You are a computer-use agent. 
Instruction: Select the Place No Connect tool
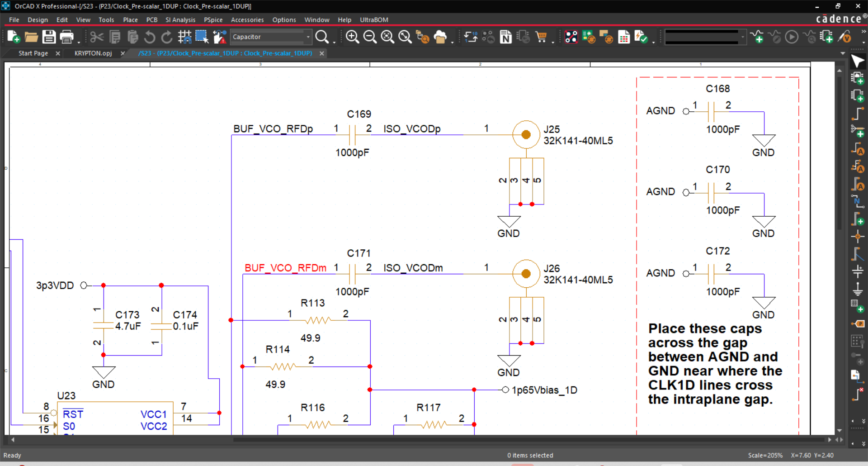tap(858, 394)
